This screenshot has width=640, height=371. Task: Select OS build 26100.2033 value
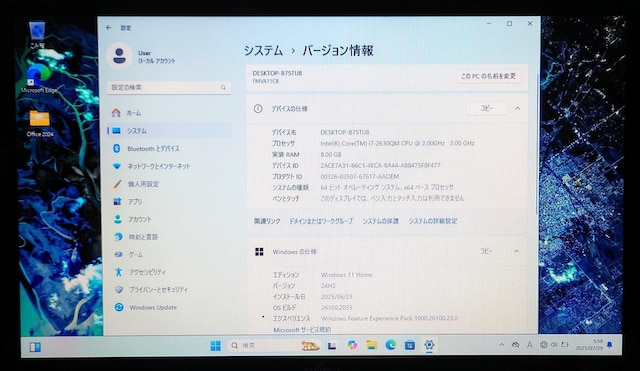pyautogui.click(x=336, y=308)
